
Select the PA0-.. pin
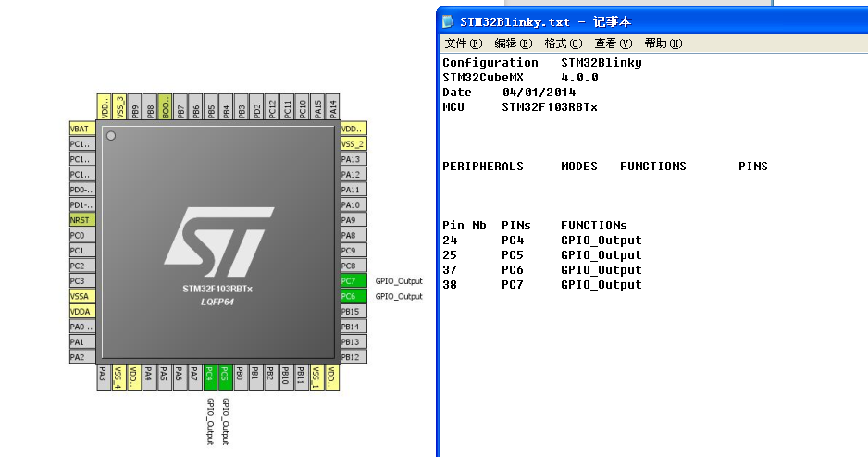point(82,327)
